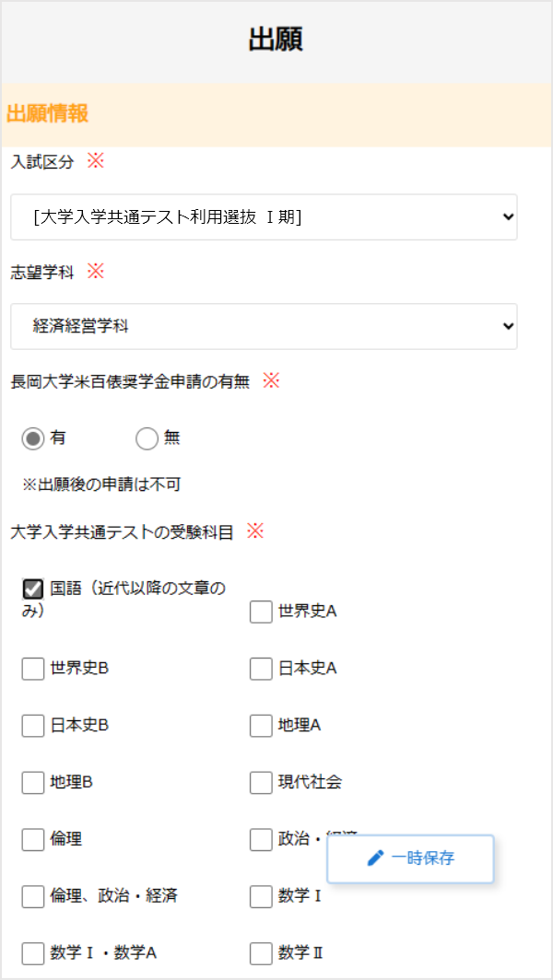Screen dimensions: 553x980
Task: Check the 世界史A checkbox
Action: pos(261,612)
